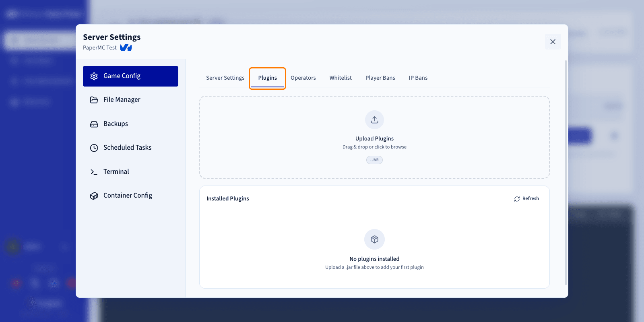
Task: Click the dialog's vertical scrollbar
Action: click(x=566, y=173)
